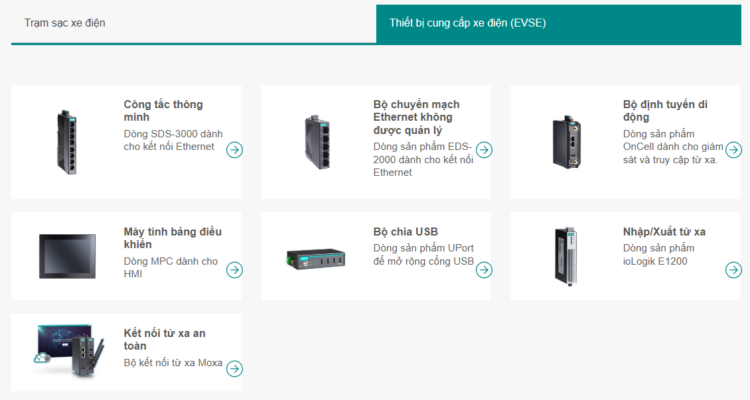
Task: Open Bộ chuyển mạch Ethernet không được quản lý heading
Action: [x=416, y=117]
